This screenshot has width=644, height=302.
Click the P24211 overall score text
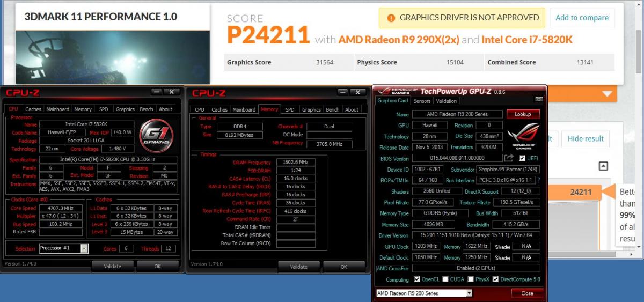(x=268, y=36)
